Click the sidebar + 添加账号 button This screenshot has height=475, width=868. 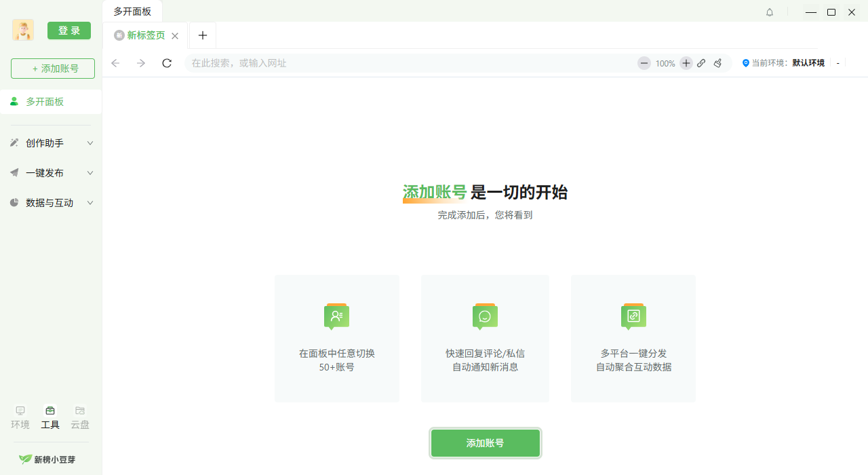click(53, 69)
